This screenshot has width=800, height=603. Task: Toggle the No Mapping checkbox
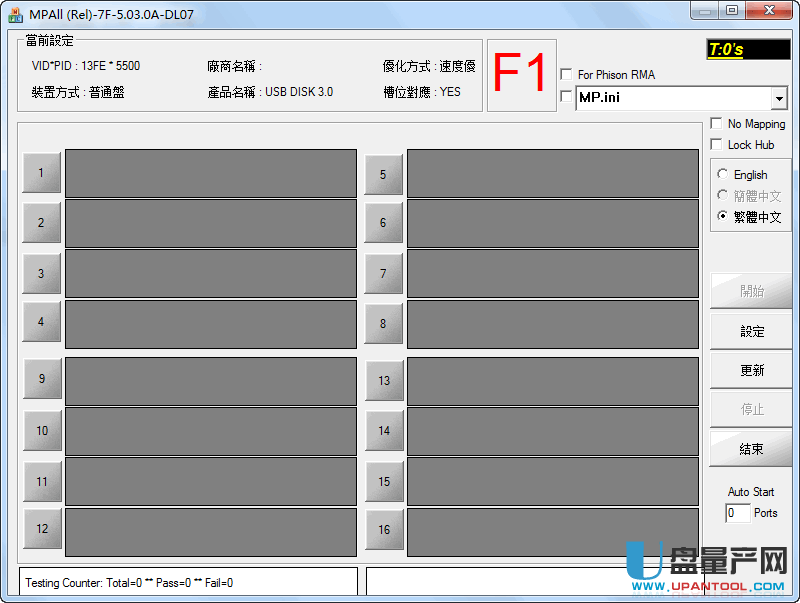[716, 124]
